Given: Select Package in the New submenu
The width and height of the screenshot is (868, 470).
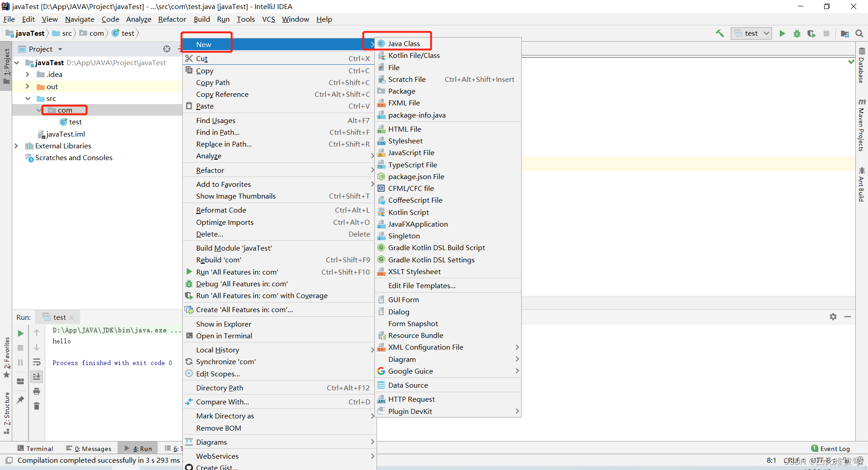Looking at the screenshot, I should click(448, 91).
